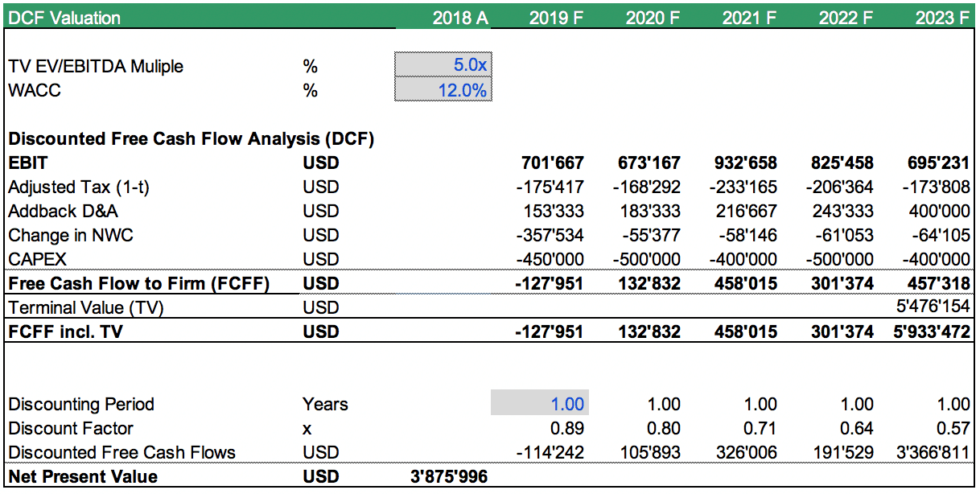Screen dimensions: 980x494
Task: Select the discount factor 0.71
Action: coord(762,428)
